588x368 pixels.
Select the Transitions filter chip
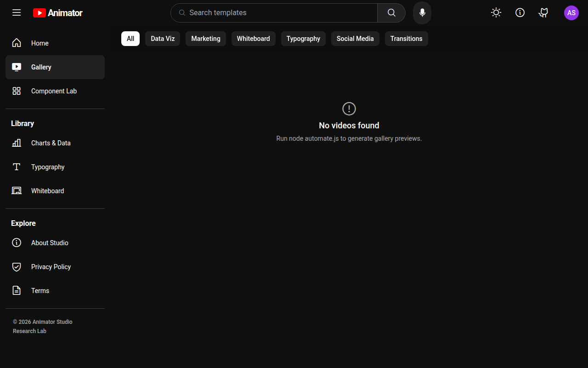407,39
